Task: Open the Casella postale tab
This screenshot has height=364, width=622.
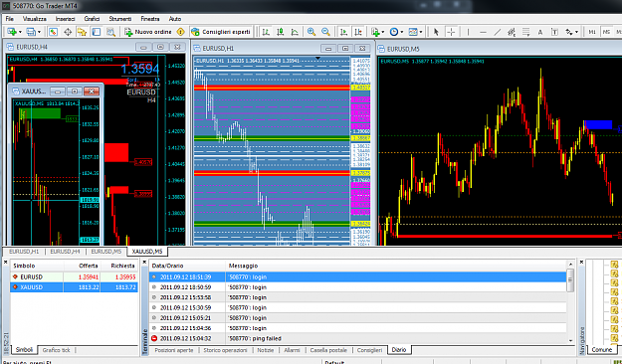Action: 328,350
